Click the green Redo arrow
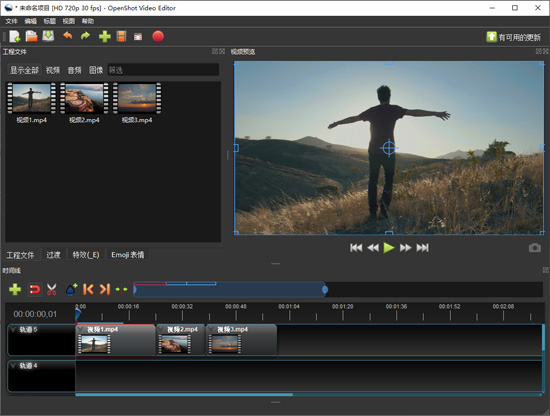Image resolution: width=550 pixels, height=416 pixels. [85, 36]
